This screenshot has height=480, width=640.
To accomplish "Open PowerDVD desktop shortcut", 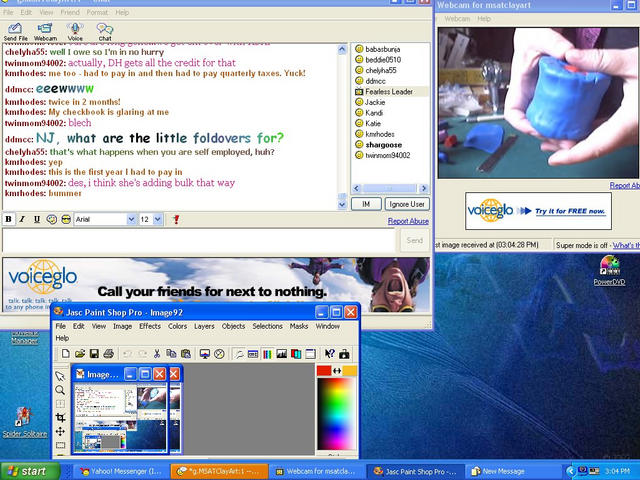I will pyautogui.click(x=609, y=270).
